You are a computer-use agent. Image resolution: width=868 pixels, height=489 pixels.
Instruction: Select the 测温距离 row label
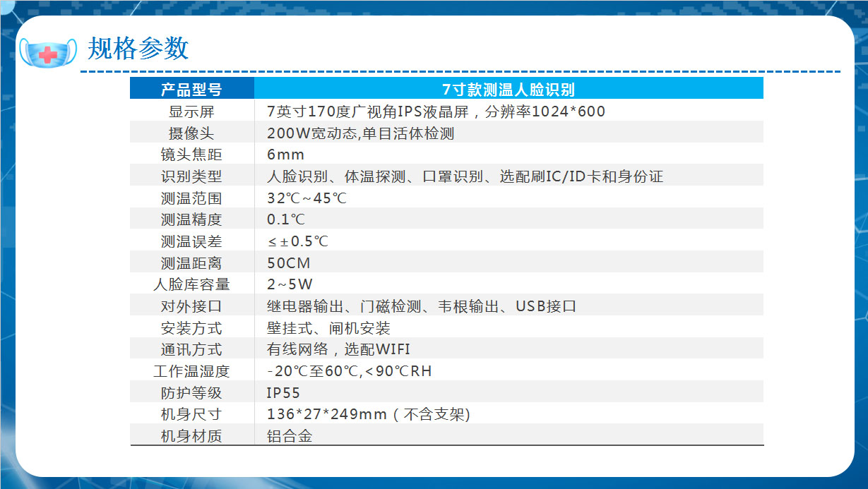[x=191, y=263]
